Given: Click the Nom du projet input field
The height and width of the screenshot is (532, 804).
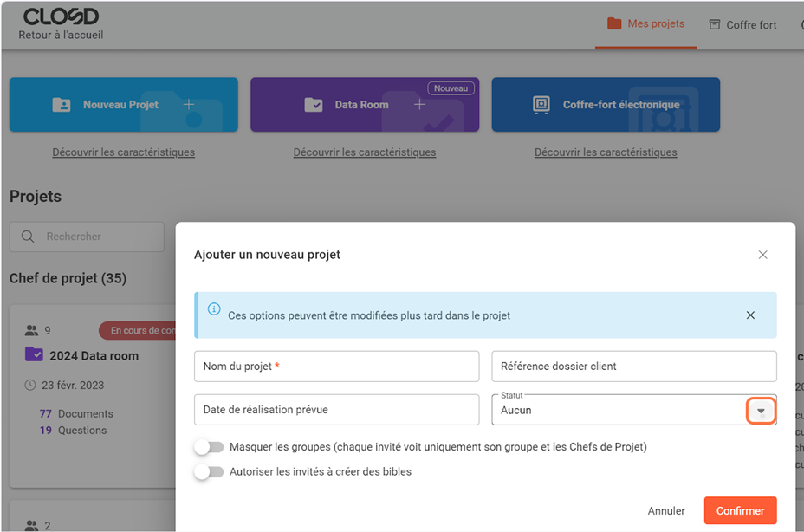Looking at the screenshot, I should (336, 367).
